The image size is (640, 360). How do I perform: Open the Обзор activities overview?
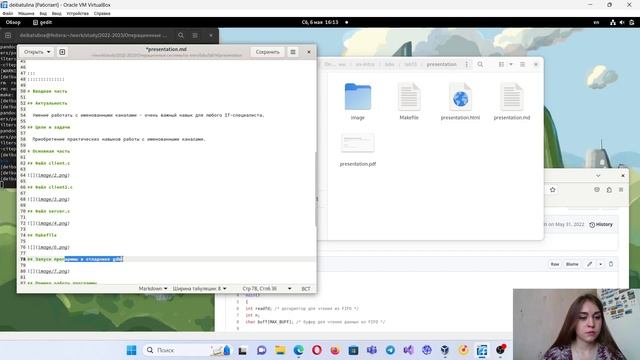coord(13,22)
